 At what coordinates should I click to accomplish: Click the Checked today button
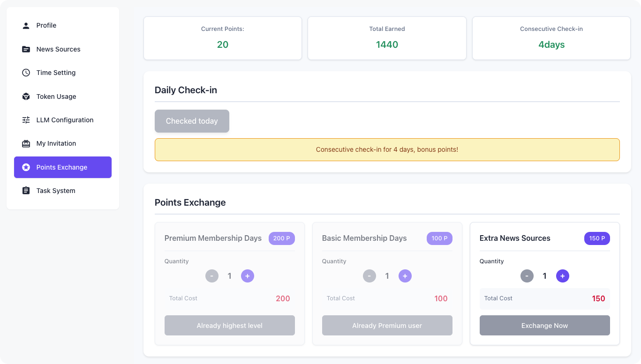(192, 121)
